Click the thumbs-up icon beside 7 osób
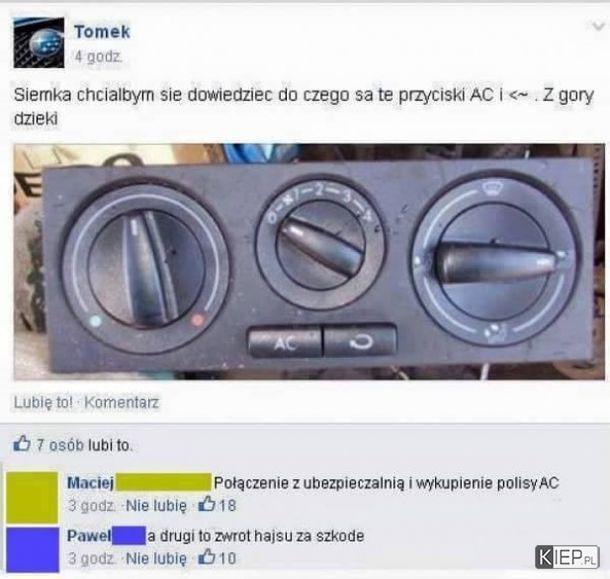The height and width of the screenshot is (579, 610). (22, 443)
